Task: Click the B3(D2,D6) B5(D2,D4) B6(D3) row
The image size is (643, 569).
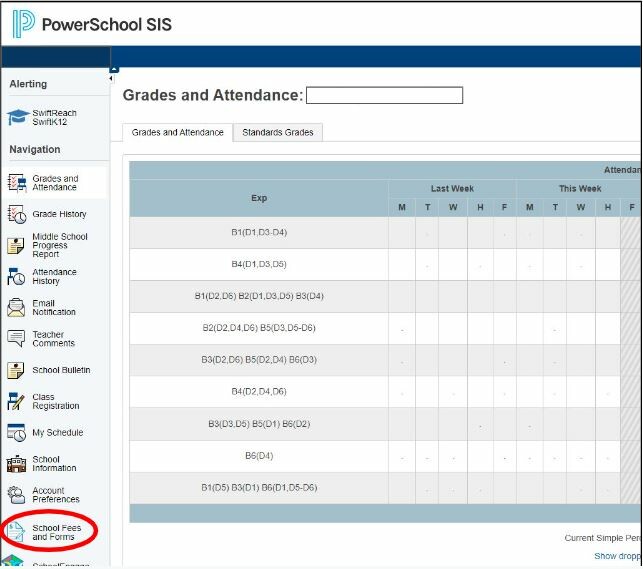Action: (385, 360)
